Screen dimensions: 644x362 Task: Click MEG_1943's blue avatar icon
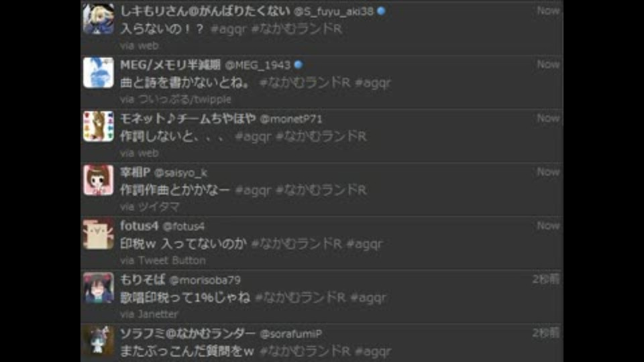click(99, 72)
